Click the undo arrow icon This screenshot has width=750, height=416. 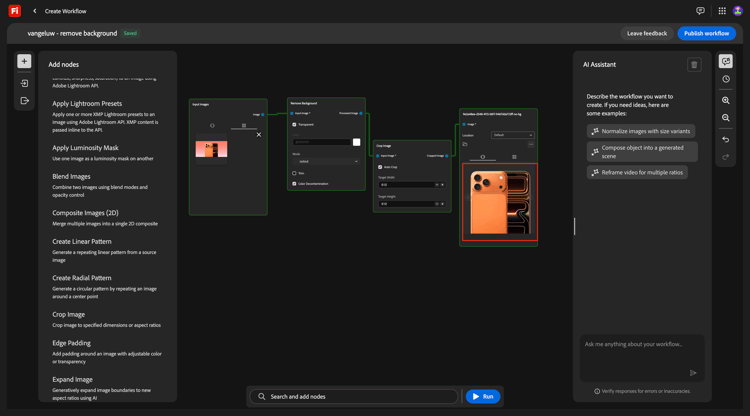tap(726, 140)
